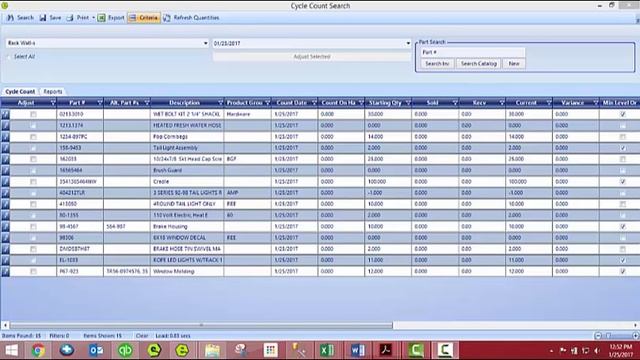Open the Starting Qty column filter

click(408, 103)
